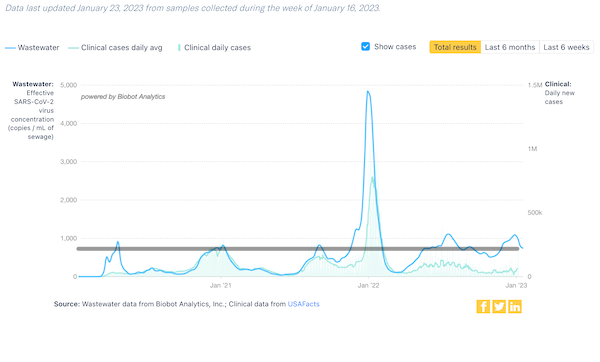This screenshot has width=600, height=362.
Task: Click the Jan '21 axis label
Action: click(221, 285)
